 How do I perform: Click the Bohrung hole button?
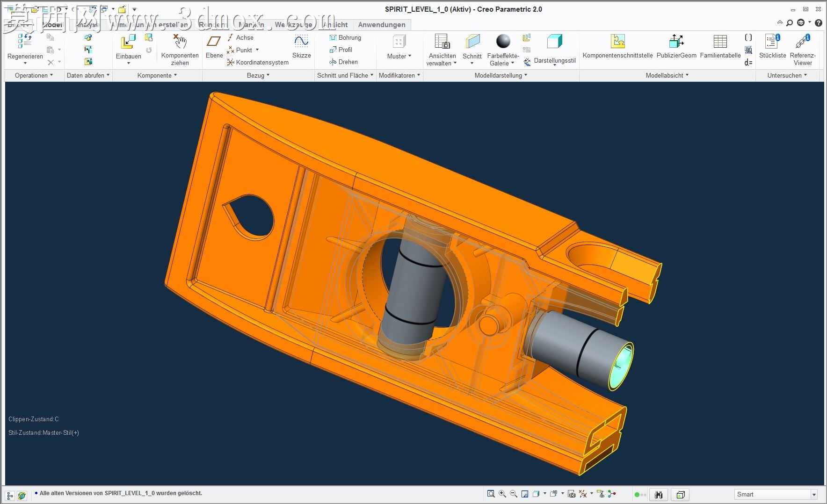coord(345,37)
